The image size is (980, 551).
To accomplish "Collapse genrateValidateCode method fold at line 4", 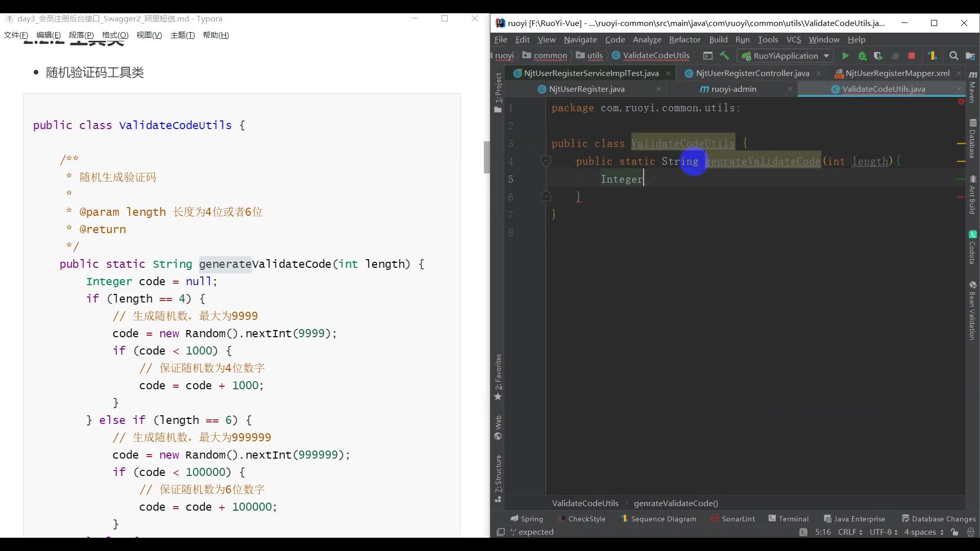I will (x=546, y=162).
